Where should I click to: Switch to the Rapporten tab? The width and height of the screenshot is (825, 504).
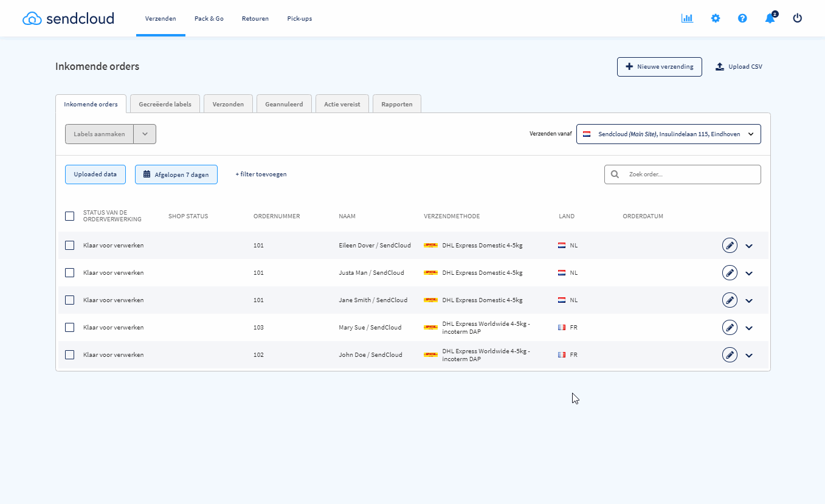coord(397,104)
